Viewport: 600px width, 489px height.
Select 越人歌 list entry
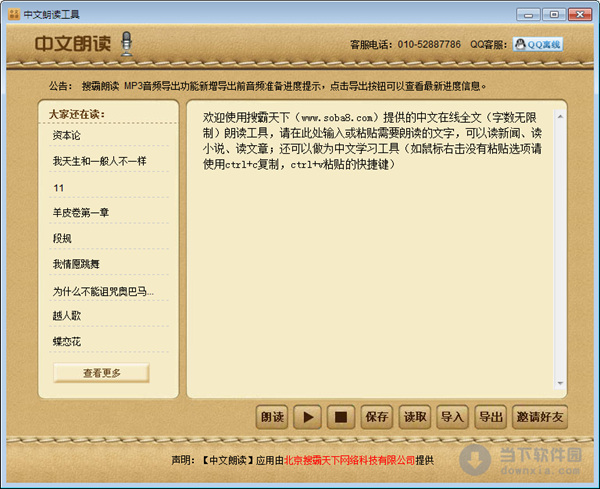[67, 316]
